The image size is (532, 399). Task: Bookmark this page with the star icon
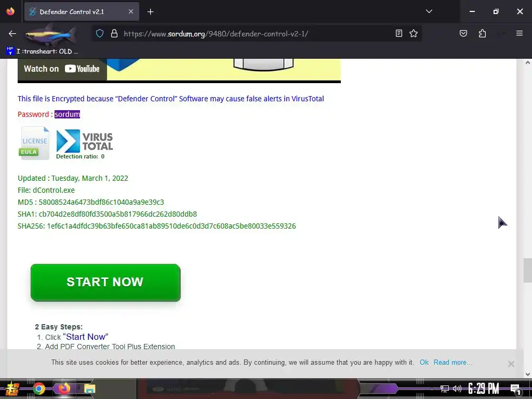tap(413, 33)
